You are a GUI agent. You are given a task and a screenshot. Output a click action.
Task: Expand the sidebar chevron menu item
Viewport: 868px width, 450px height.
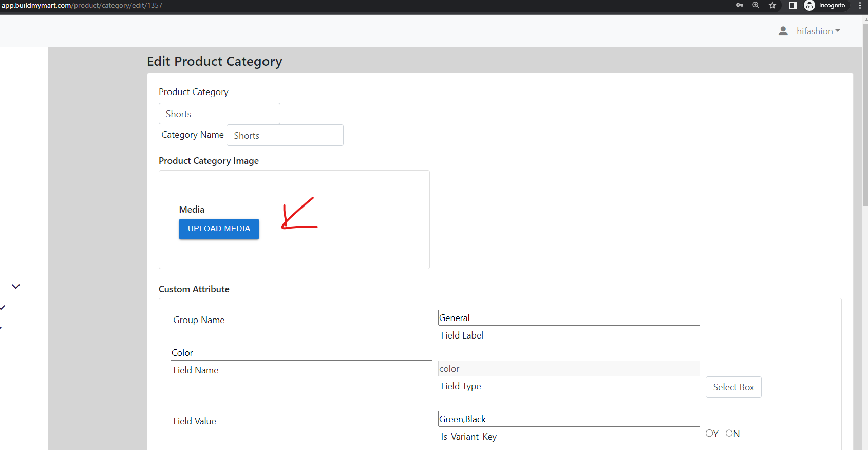16,287
